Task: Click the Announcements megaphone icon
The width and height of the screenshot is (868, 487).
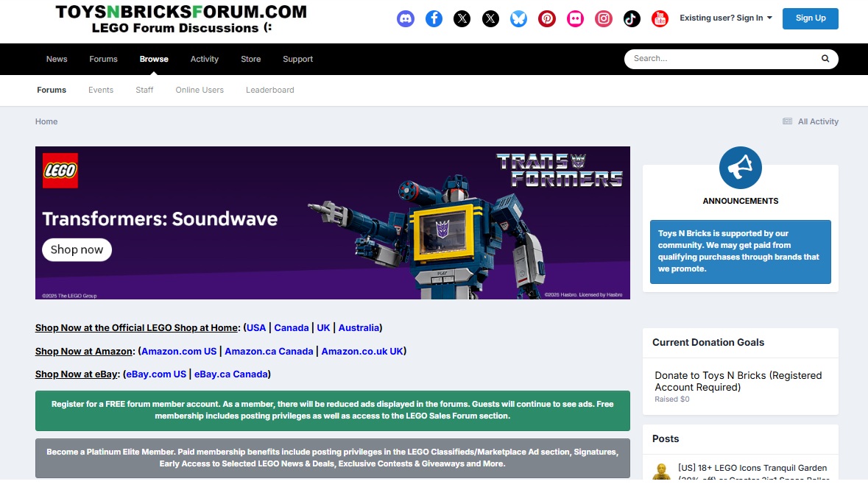Action: (x=740, y=168)
